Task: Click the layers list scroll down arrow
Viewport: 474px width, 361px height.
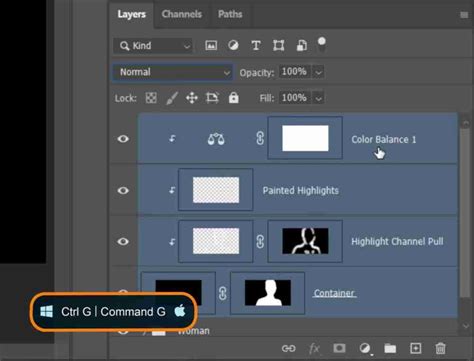Action: [x=466, y=326]
